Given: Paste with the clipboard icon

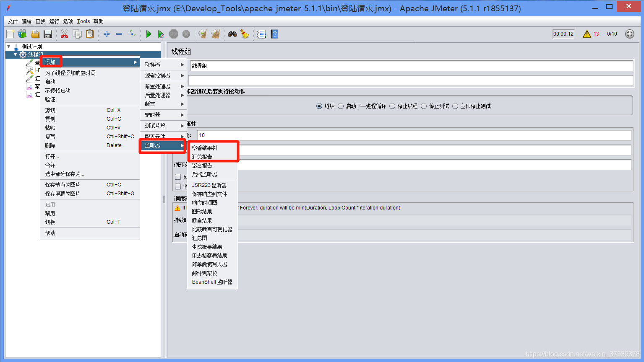Looking at the screenshot, I should pos(90,34).
